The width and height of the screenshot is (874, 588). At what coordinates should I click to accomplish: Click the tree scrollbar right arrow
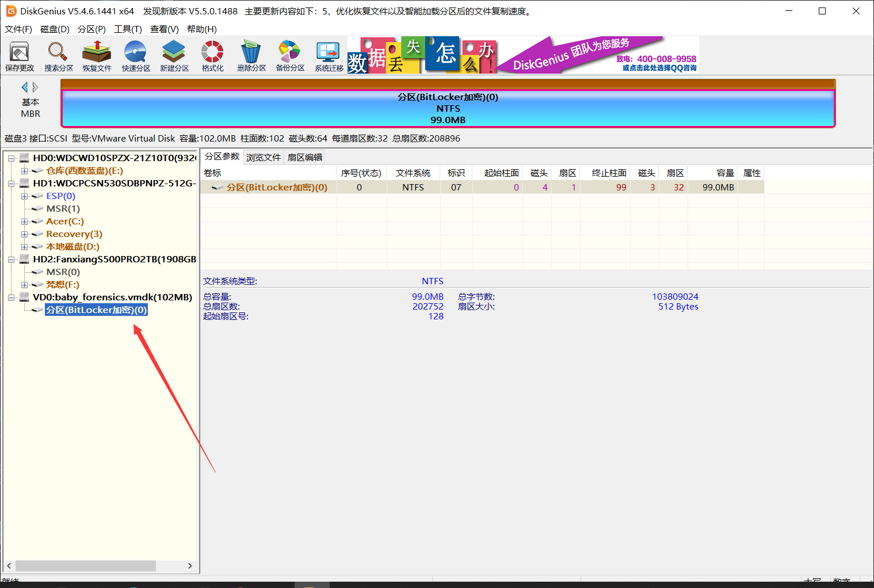[190, 566]
